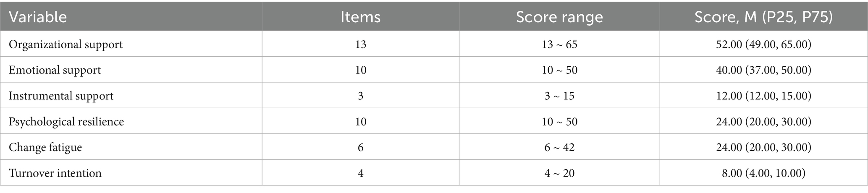Image resolution: width=868 pixels, height=193 pixels.
Task: Select the Score range column header
Action: click(x=559, y=17)
